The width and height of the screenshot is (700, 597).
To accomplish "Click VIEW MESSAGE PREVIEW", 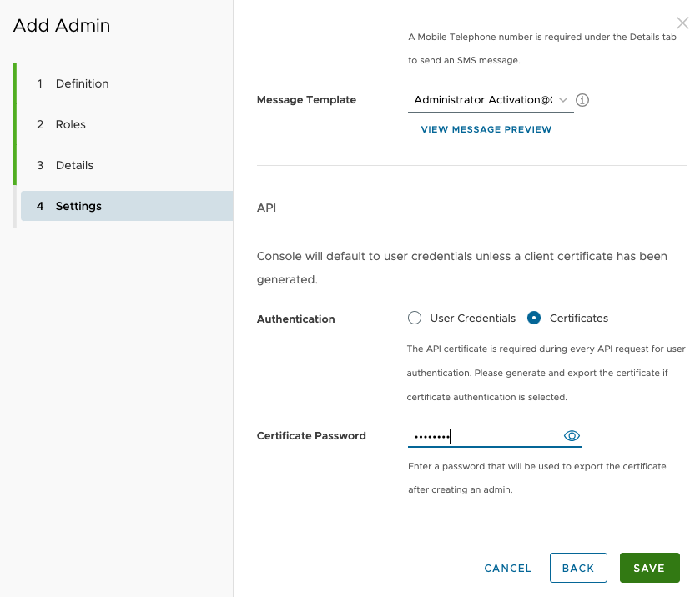I will click(486, 129).
